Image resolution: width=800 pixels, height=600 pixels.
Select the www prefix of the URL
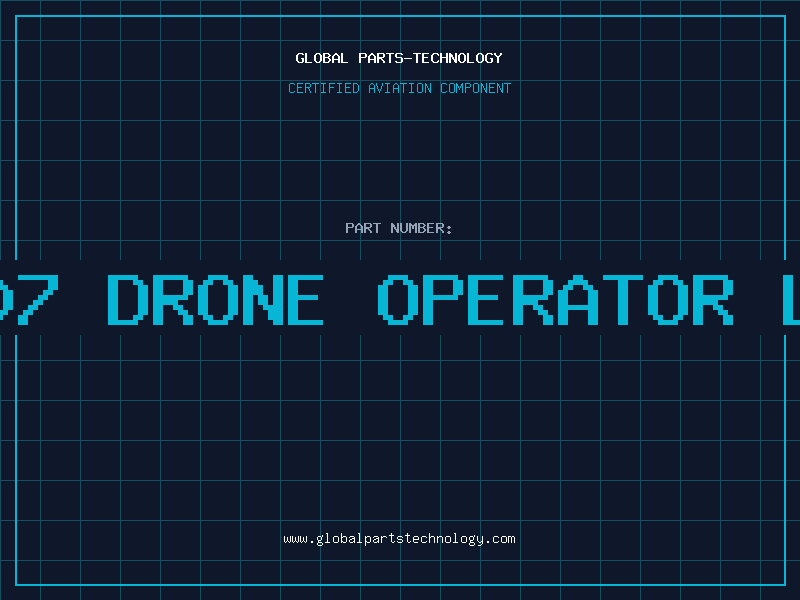coord(295,539)
